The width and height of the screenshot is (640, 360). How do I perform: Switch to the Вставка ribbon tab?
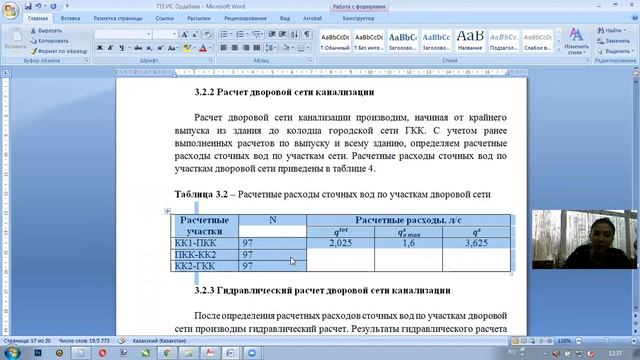click(x=70, y=18)
